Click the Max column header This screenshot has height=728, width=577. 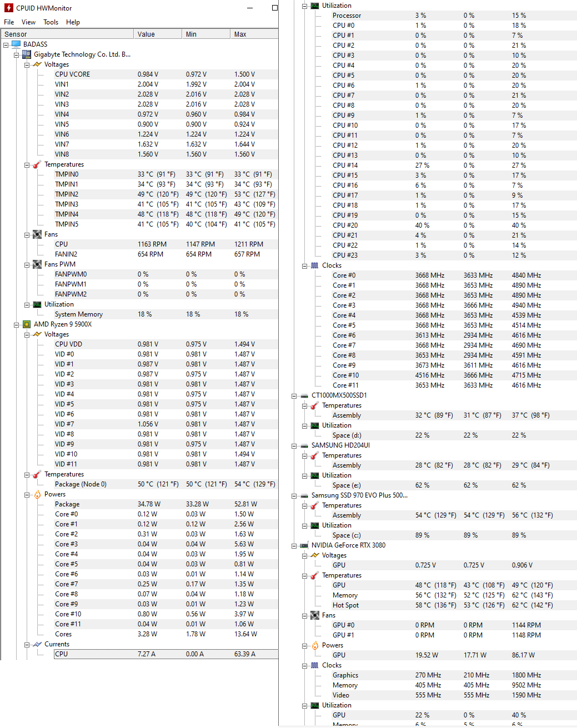coord(254,34)
